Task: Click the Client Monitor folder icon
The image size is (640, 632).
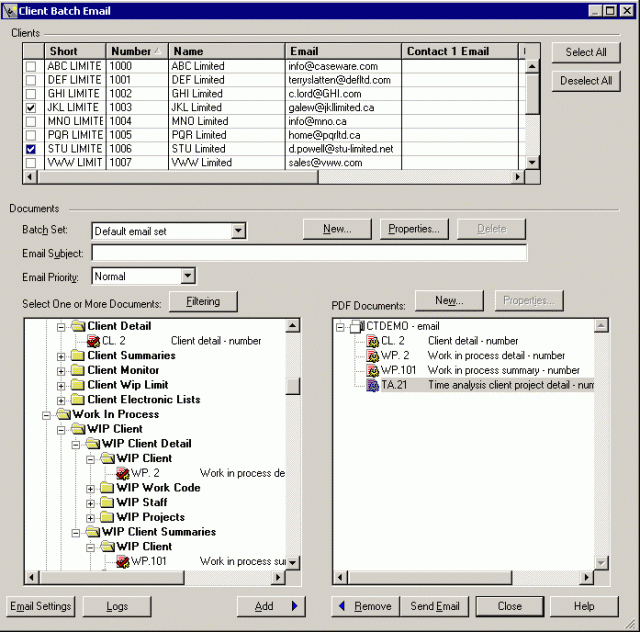Action: (78, 370)
